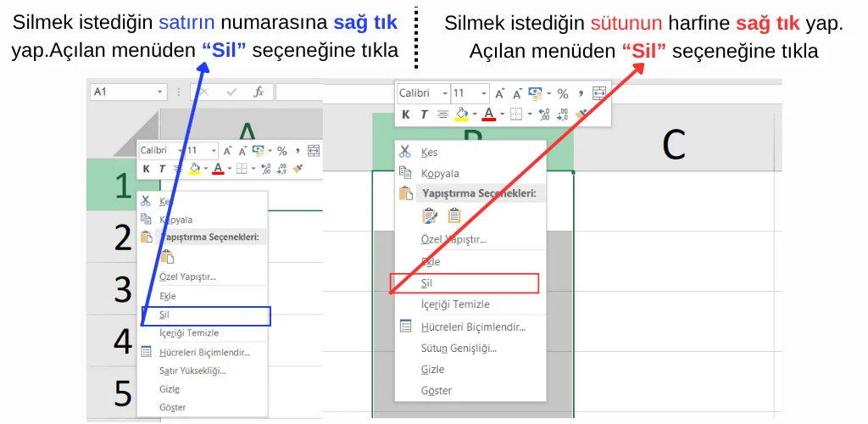Apply Accounting Number Format in right mini toolbar
The height and width of the screenshot is (424, 868).
536,93
